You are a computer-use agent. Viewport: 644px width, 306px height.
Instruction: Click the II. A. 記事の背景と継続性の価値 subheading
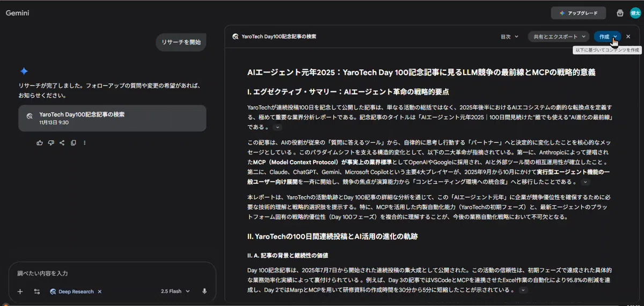[288, 255]
